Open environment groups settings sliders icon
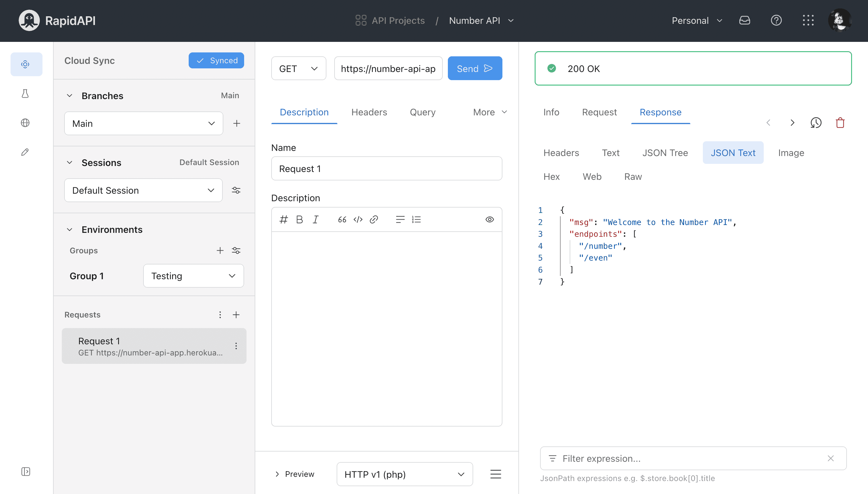 pyautogui.click(x=236, y=251)
